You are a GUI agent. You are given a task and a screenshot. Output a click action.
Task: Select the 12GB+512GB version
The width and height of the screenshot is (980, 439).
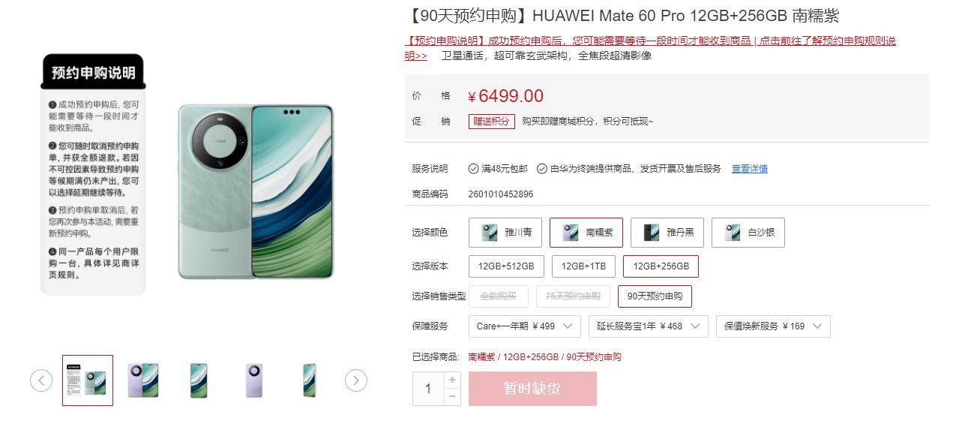(506, 266)
